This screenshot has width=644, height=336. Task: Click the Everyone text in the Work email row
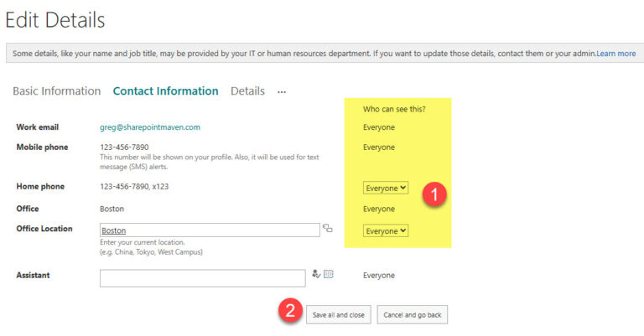coord(379,127)
